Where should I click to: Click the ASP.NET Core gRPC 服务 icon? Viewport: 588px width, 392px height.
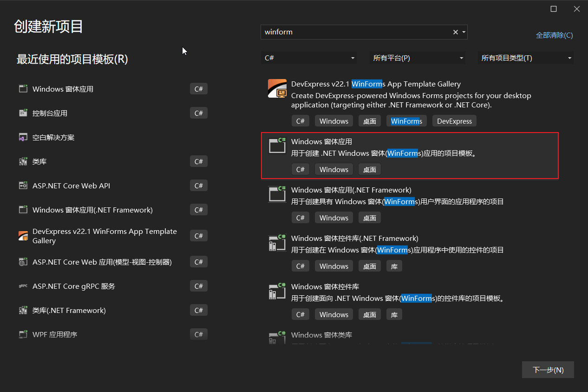23,286
